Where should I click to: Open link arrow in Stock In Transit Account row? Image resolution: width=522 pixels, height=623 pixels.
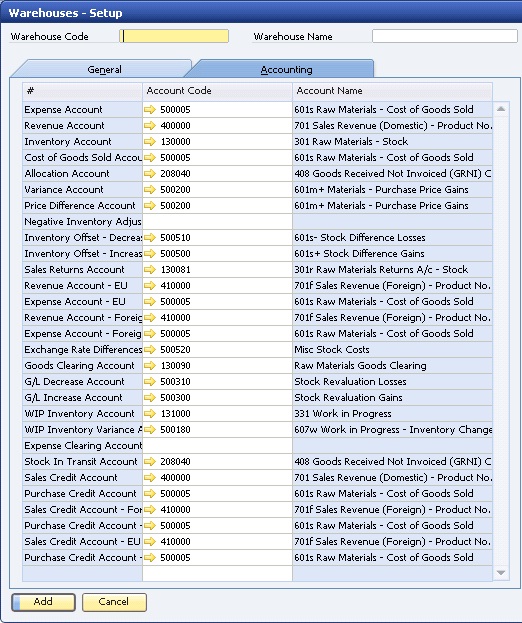pyautogui.click(x=150, y=462)
